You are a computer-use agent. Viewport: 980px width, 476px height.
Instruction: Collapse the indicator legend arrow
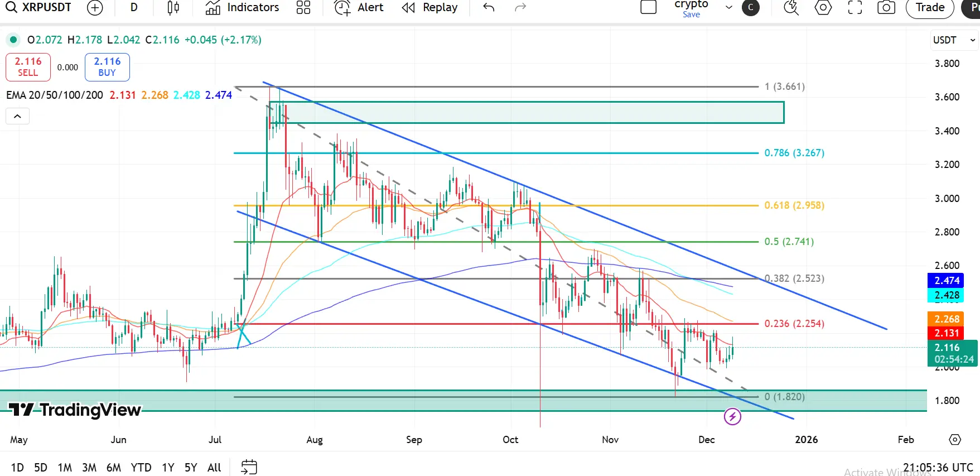(x=17, y=116)
